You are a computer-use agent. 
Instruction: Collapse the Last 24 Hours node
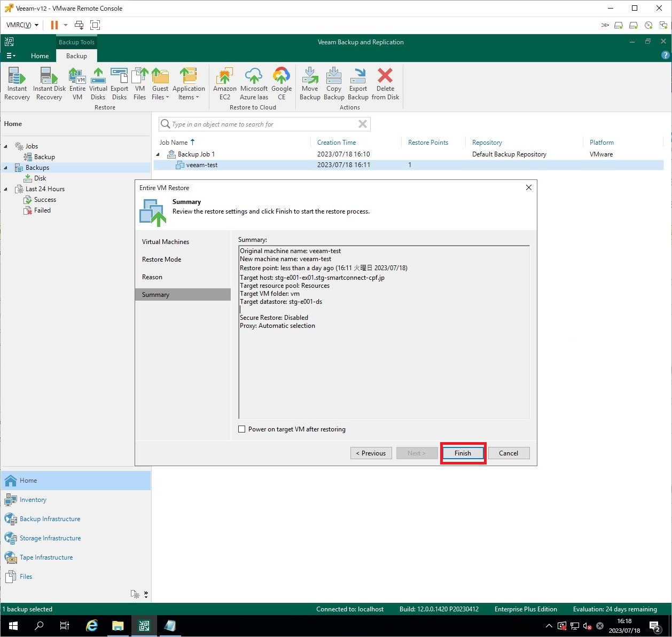pyautogui.click(x=6, y=189)
